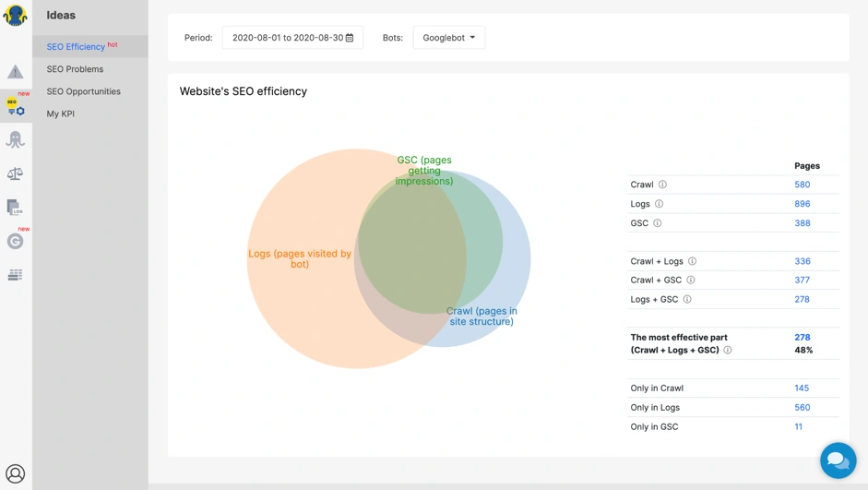Go to SEO Opportunities section
868x490 pixels.
[x=83, y=91]
